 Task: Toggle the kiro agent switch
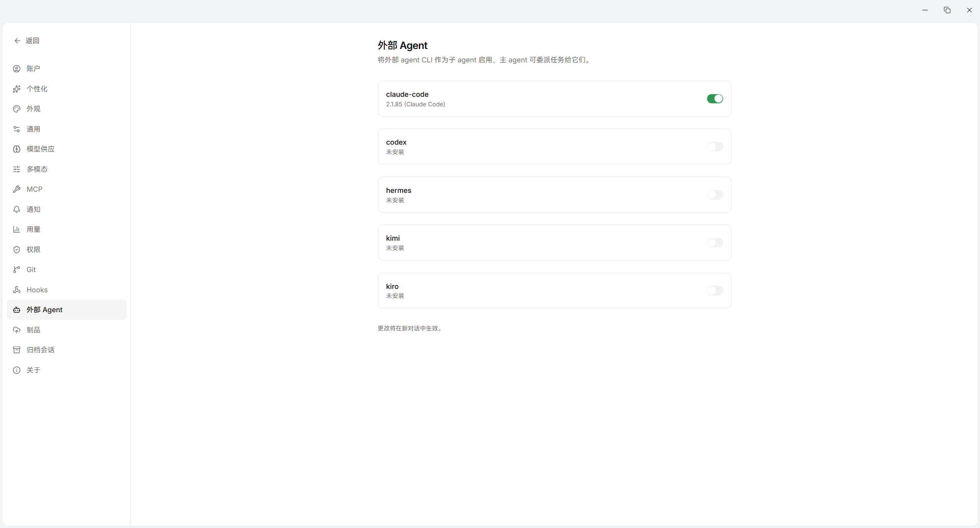tap(715, 291)
